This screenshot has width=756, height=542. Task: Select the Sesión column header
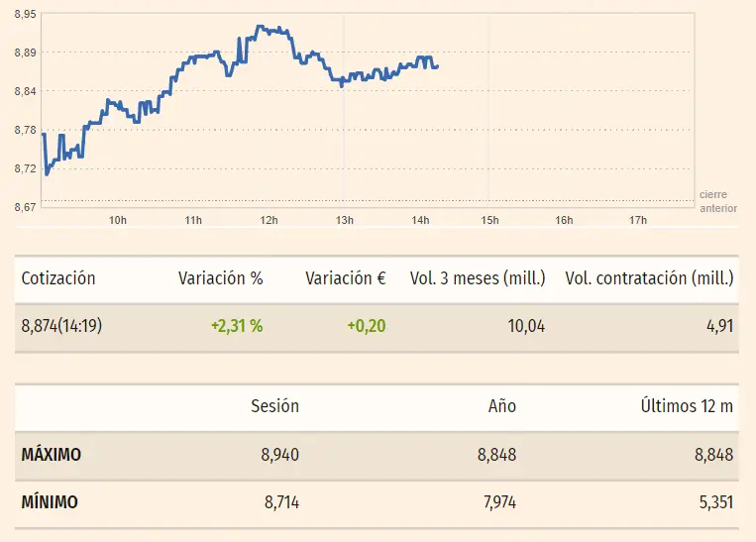[274, 406]
